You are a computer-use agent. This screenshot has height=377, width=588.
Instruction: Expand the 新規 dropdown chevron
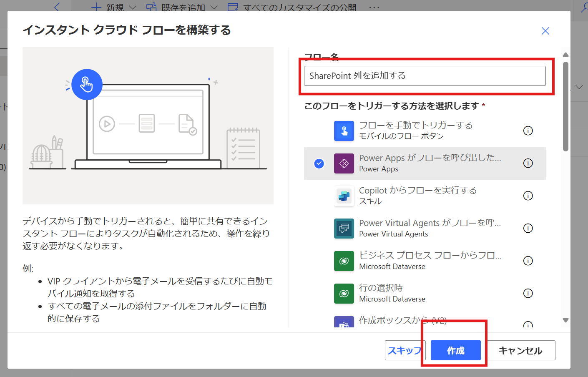(x=133, y=8)
